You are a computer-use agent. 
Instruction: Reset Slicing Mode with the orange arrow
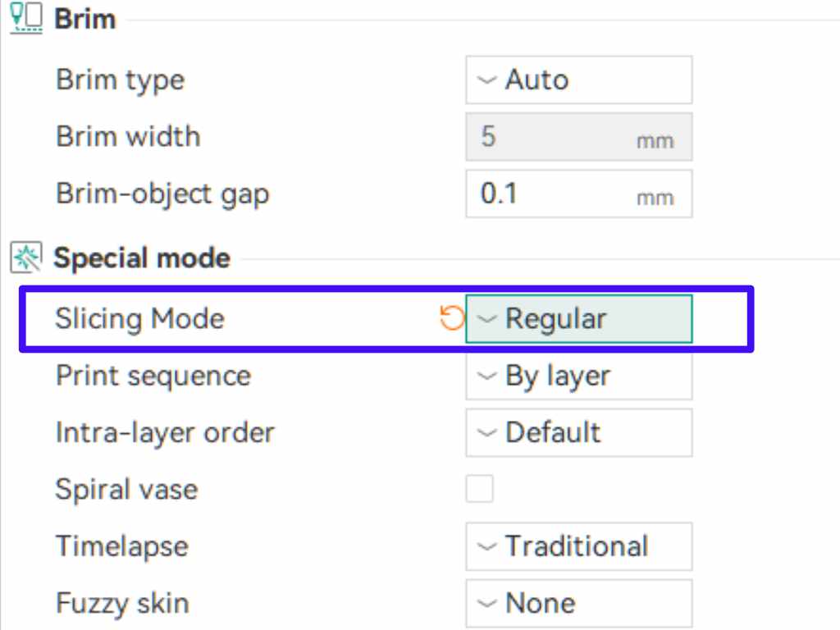point(452,317)
